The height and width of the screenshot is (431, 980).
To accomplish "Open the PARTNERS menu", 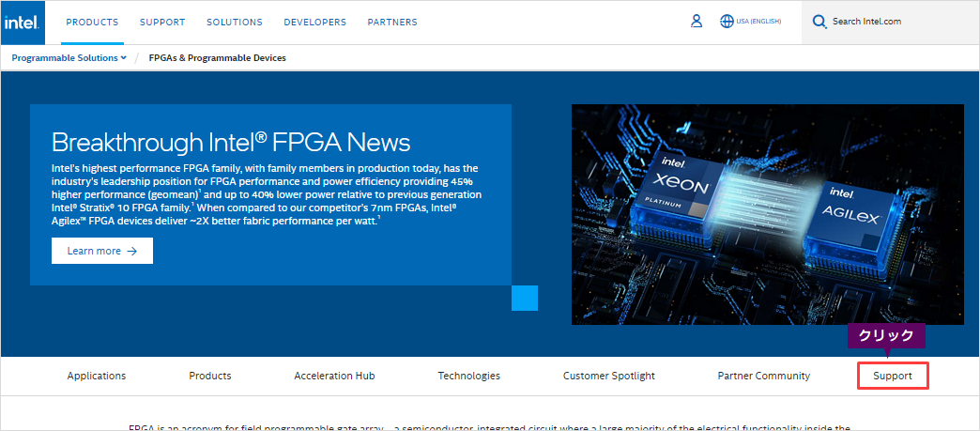I will [x=392, y=22].
